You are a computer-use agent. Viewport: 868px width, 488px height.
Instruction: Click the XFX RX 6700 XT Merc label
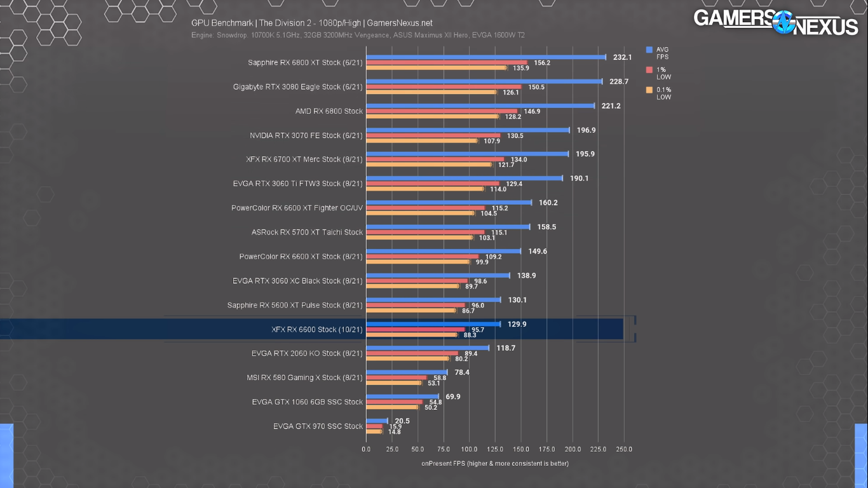coord(304,159)
